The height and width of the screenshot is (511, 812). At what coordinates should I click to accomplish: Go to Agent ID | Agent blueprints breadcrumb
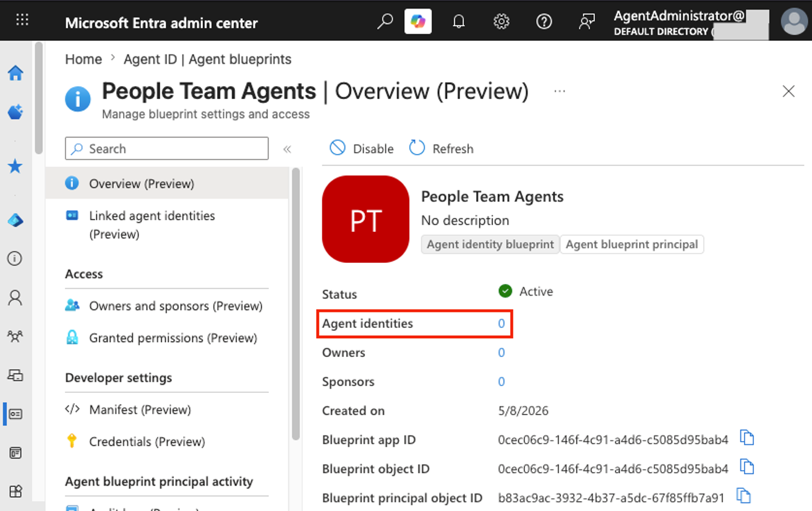point(207,59)
